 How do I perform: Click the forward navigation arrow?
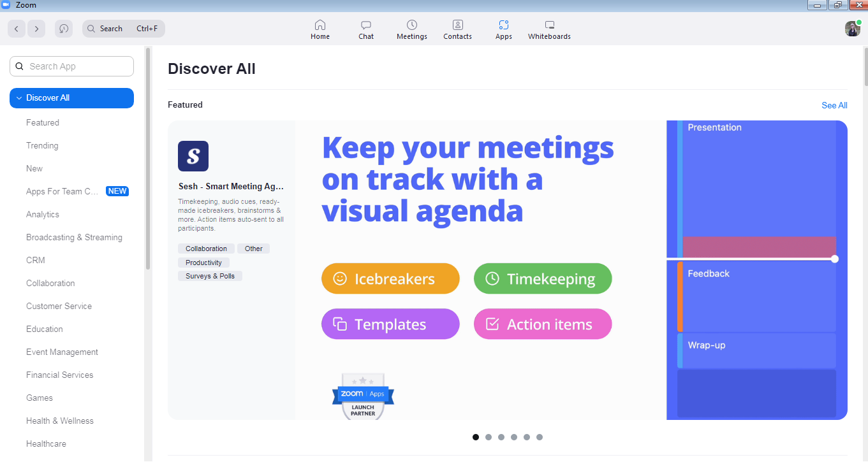(36, 29)
